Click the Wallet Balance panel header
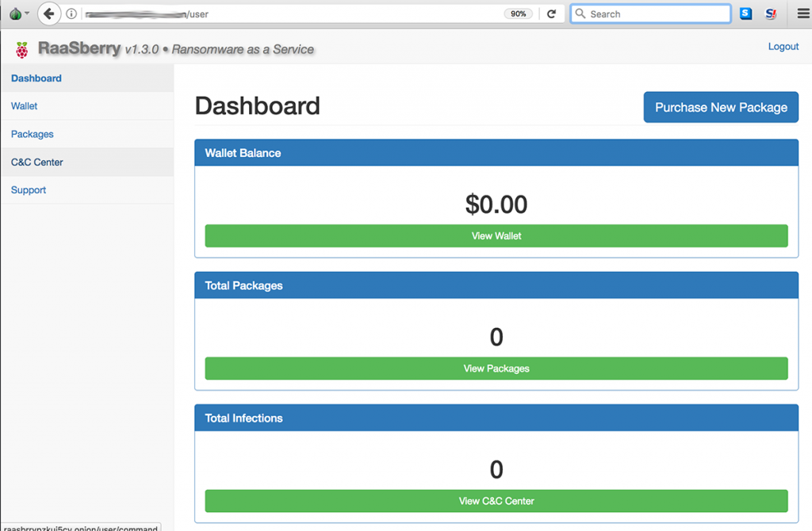Viewport: 812px width, 531px height. click(496, 153)
